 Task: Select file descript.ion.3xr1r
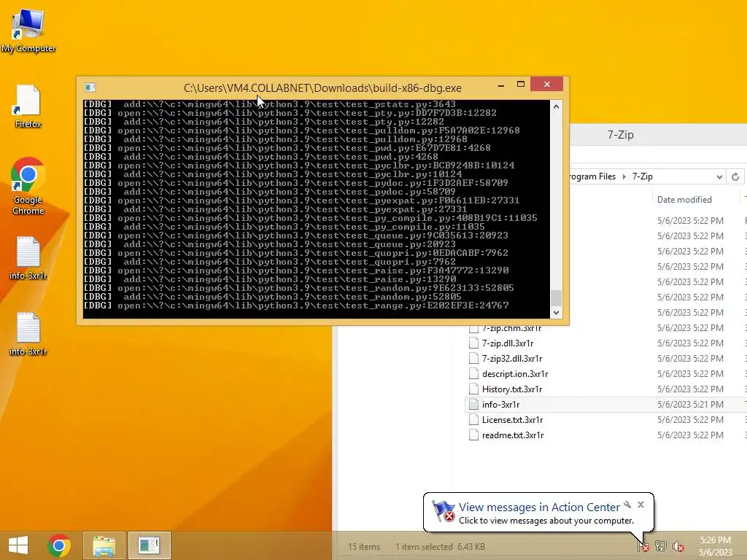click(x=515, y=374)
